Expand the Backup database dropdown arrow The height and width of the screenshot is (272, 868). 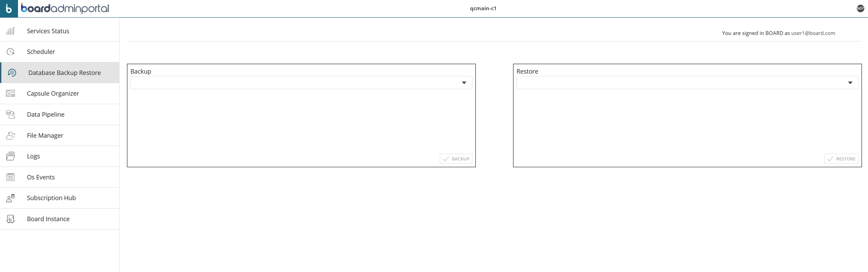tap(464, 83)
